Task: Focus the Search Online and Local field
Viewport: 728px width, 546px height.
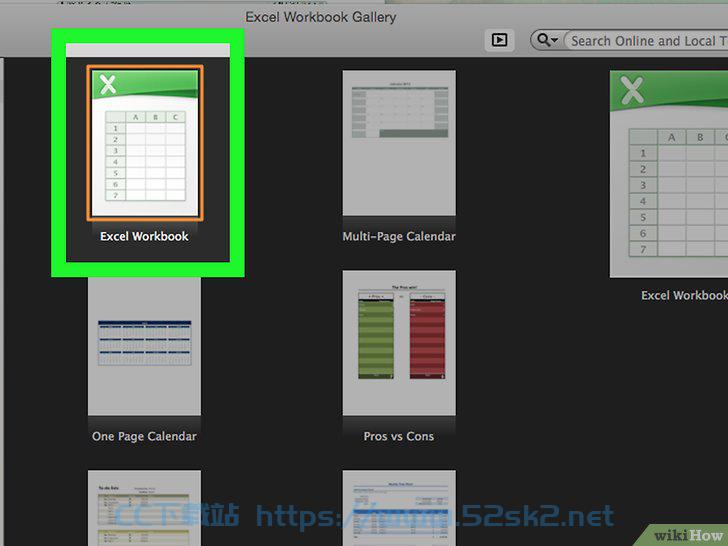Action: (x=646, y=41)
